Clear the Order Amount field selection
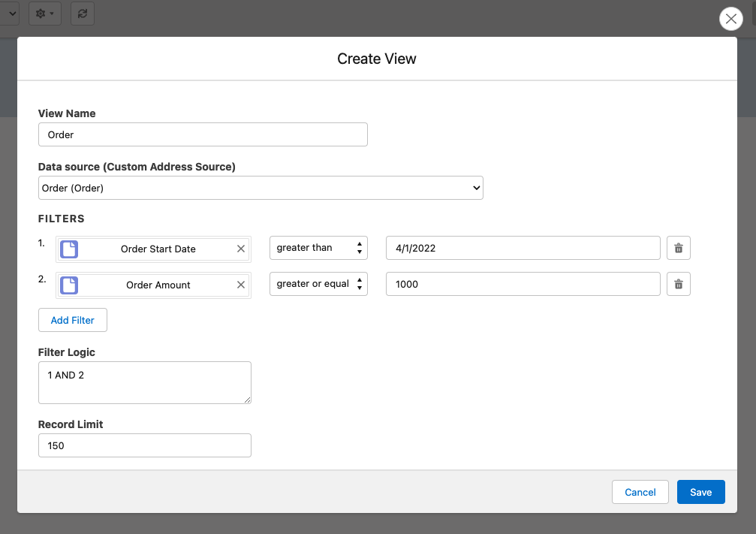Image resolution: width=756 pixels, height=534 pixels. 241,285
